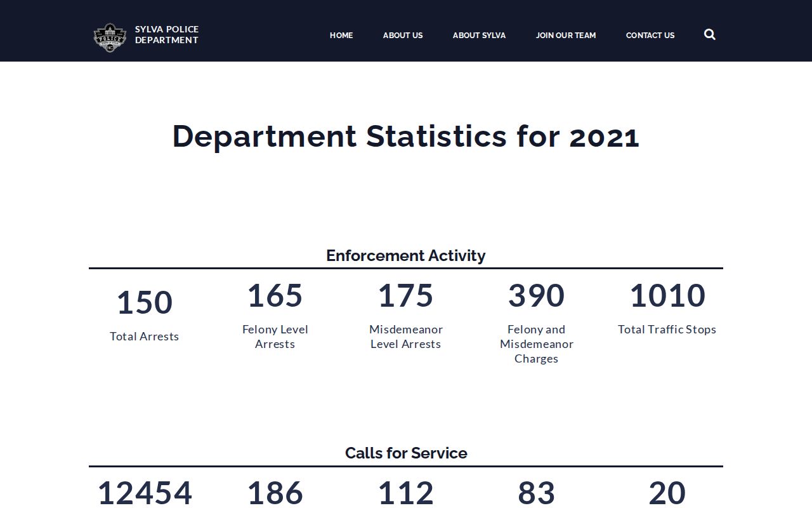Viewport: 812px width, 508px height.
Task: Open the Contact Us page link
Action: [x=650, y=35]
